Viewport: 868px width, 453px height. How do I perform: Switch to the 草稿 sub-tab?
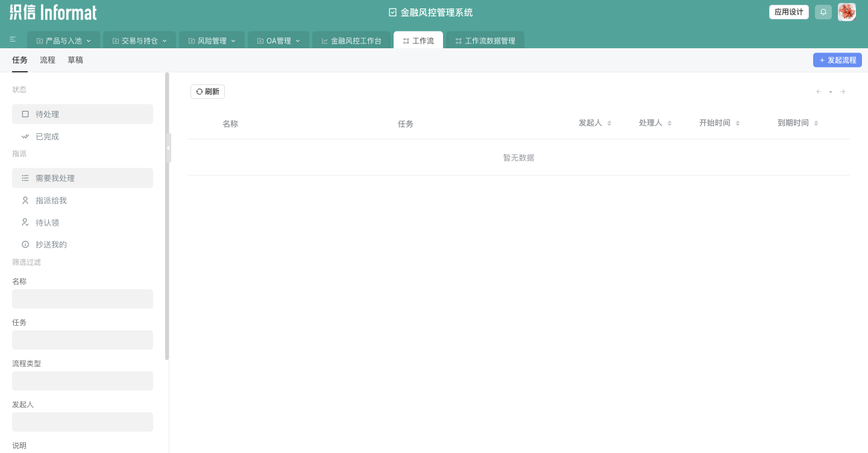click(x=75, y=60)
